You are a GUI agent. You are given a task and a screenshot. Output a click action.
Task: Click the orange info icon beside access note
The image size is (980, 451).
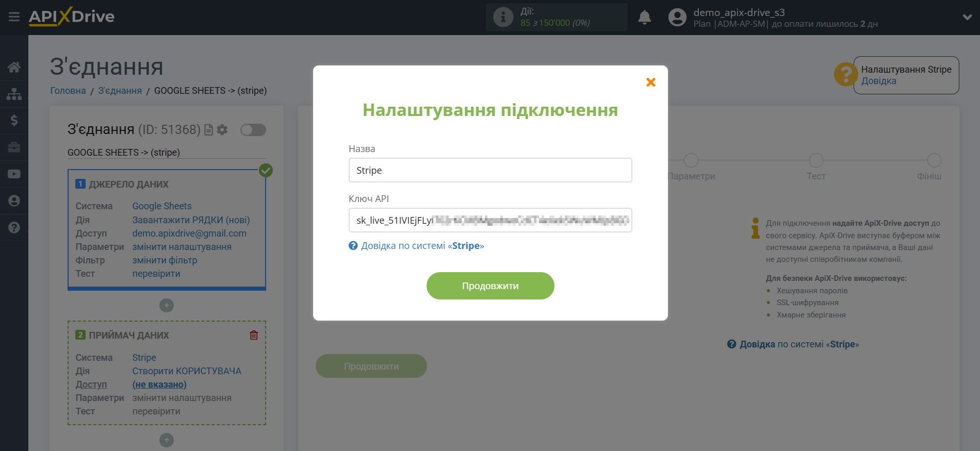pos(755,228)
